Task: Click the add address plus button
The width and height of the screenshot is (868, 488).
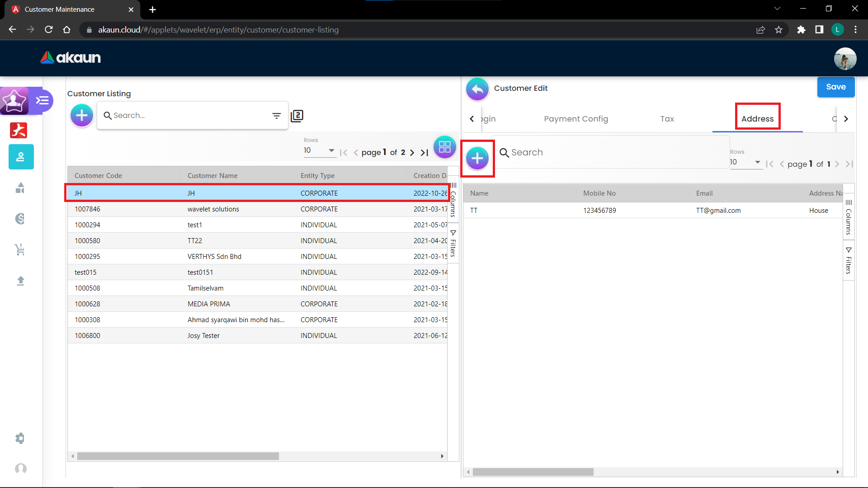Action: [477, 159]
